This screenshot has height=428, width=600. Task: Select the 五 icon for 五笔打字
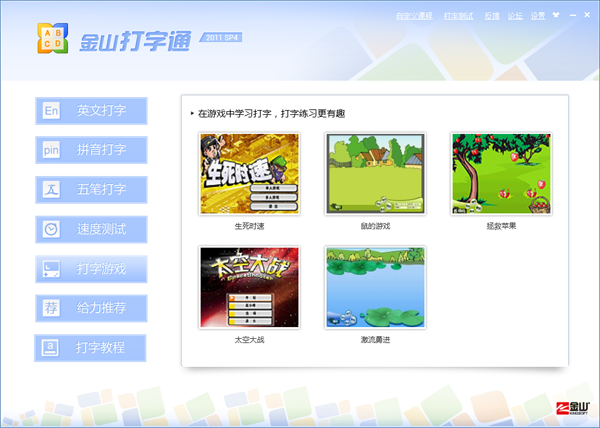52,190
